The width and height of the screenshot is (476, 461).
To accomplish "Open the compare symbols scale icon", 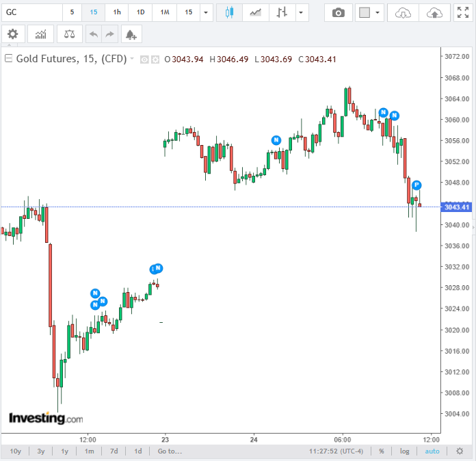I will point(68,34).
